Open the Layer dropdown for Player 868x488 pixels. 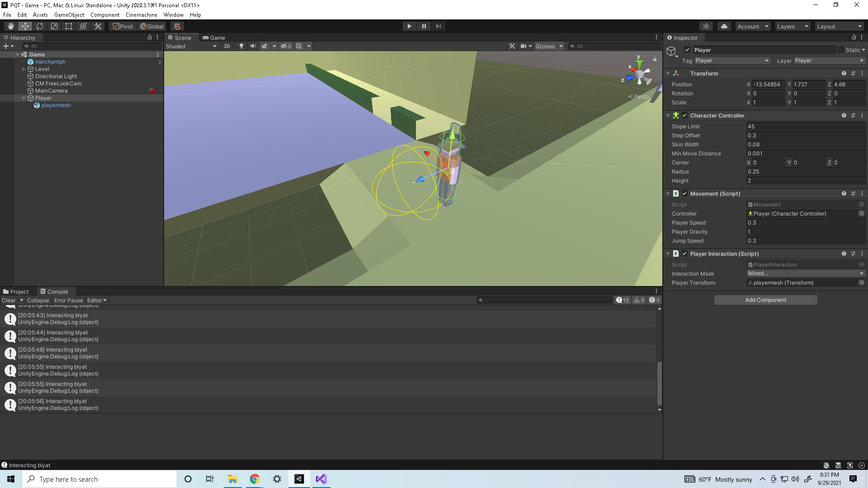829,61
